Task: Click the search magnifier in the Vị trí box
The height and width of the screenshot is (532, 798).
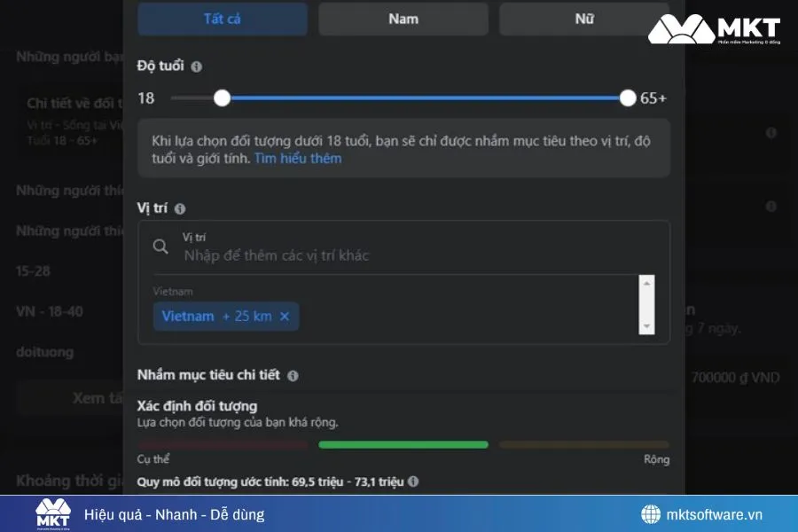Action: pyautogui.click(x=161, y=246)
